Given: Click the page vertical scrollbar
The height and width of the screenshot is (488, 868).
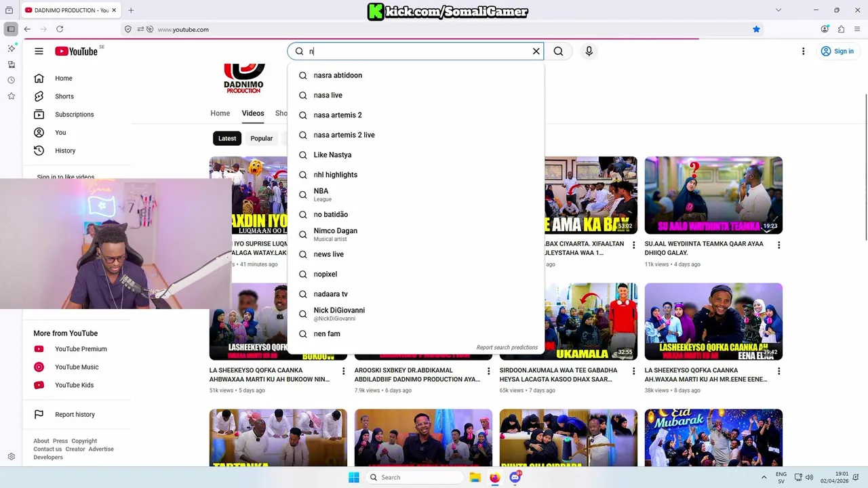Looking at the screenshot, I should [865, 166].
